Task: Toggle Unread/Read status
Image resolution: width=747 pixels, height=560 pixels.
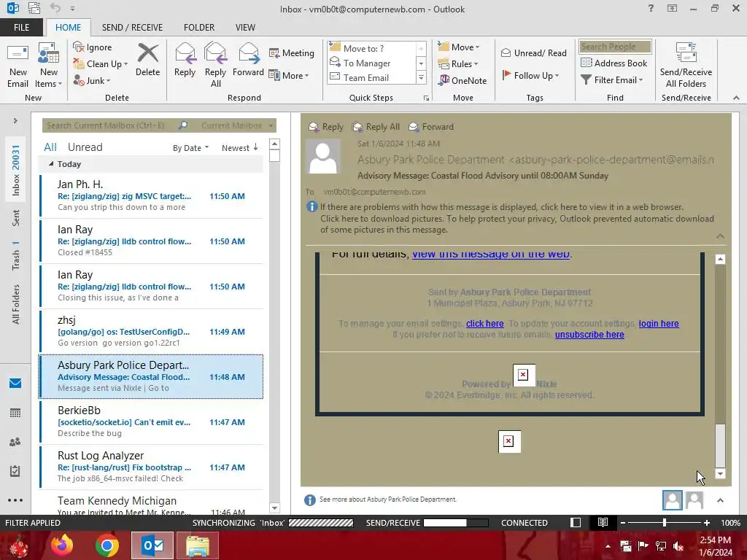Action: [x=533, y=52]
